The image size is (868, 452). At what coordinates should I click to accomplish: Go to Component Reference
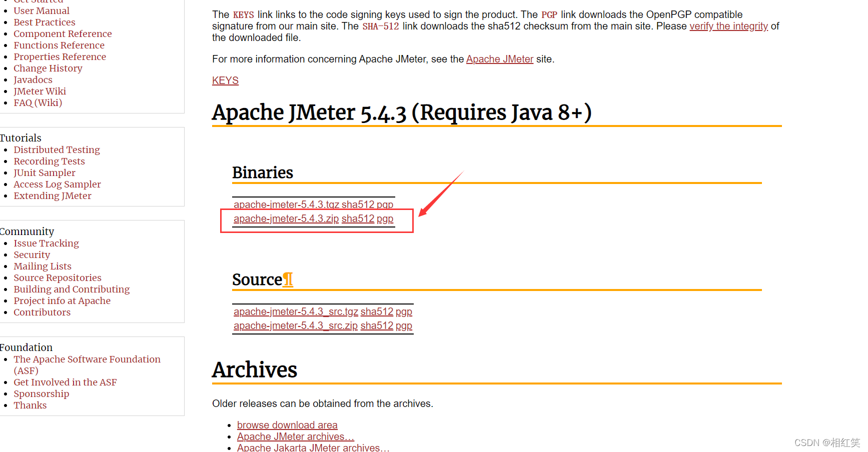click(x=63, y=33)
